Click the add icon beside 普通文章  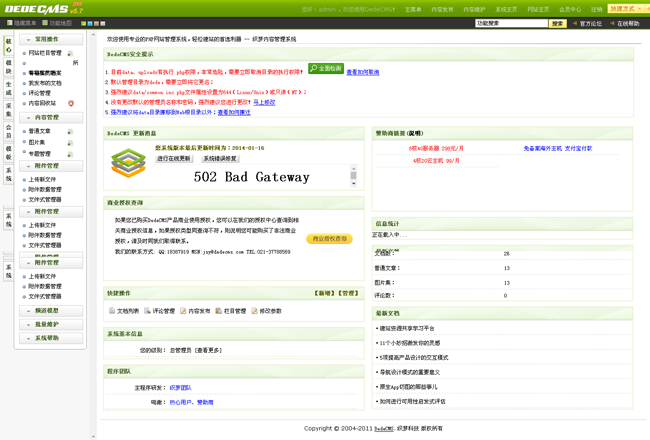(70, 131)
